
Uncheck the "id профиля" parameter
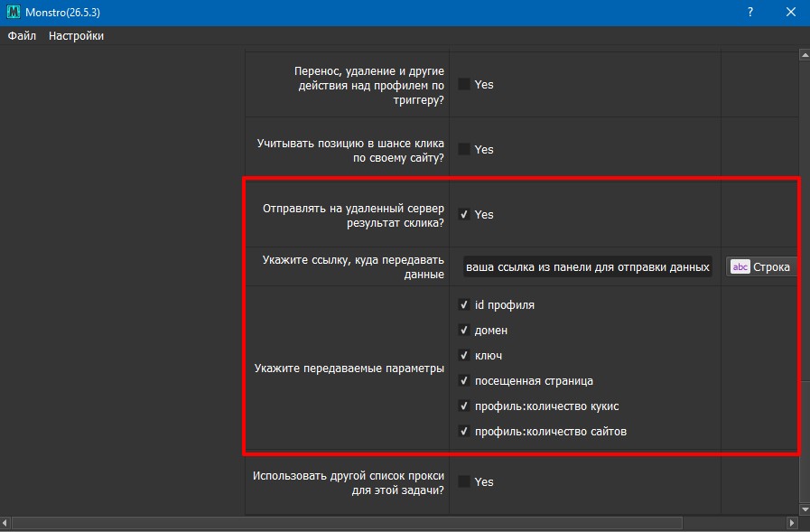(x=464, y=304)
